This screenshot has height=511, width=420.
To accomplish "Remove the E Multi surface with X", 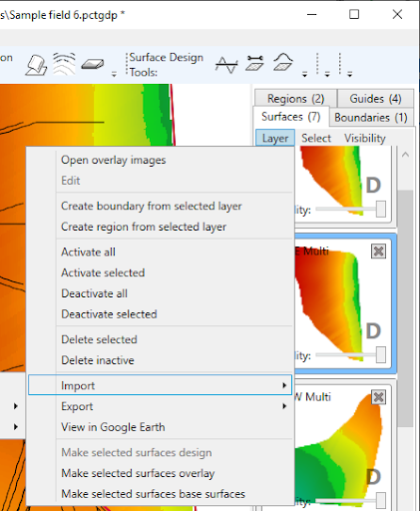I will pos(378,252).
